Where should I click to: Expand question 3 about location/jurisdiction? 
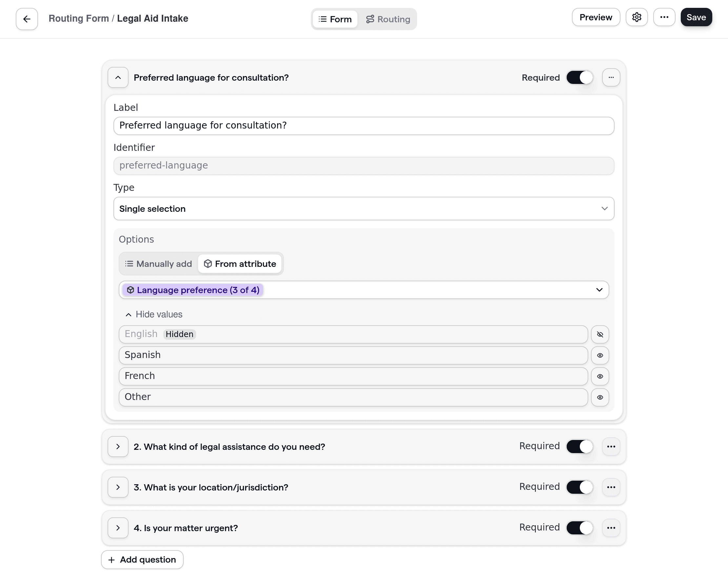pos(118,487)
